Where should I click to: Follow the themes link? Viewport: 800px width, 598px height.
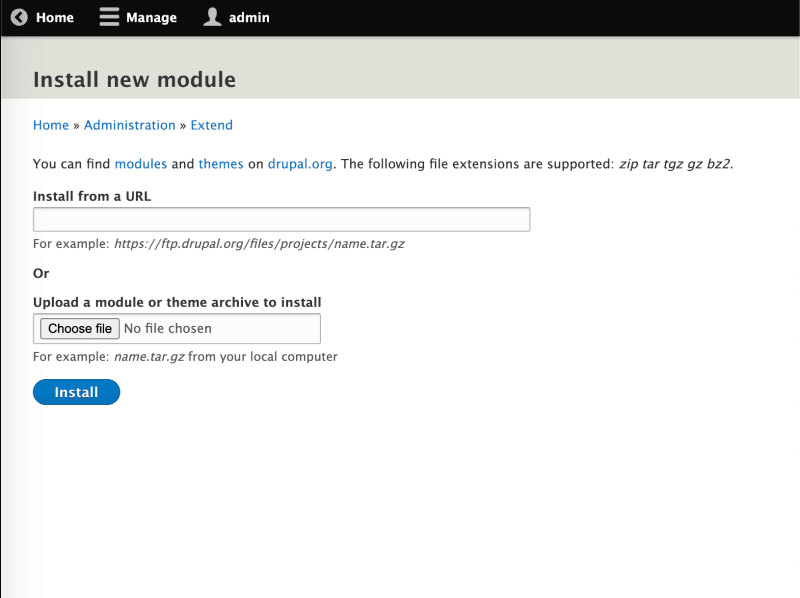click(x=221, y=164)
